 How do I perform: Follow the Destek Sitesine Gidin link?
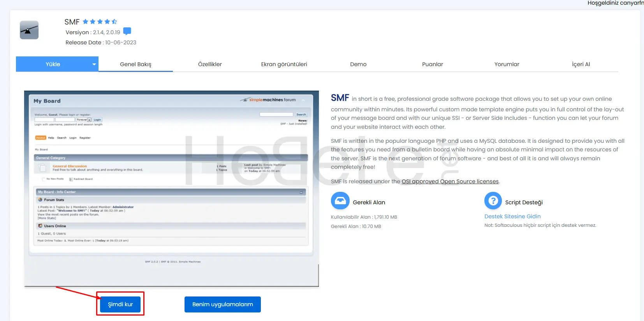coord(512,216)
